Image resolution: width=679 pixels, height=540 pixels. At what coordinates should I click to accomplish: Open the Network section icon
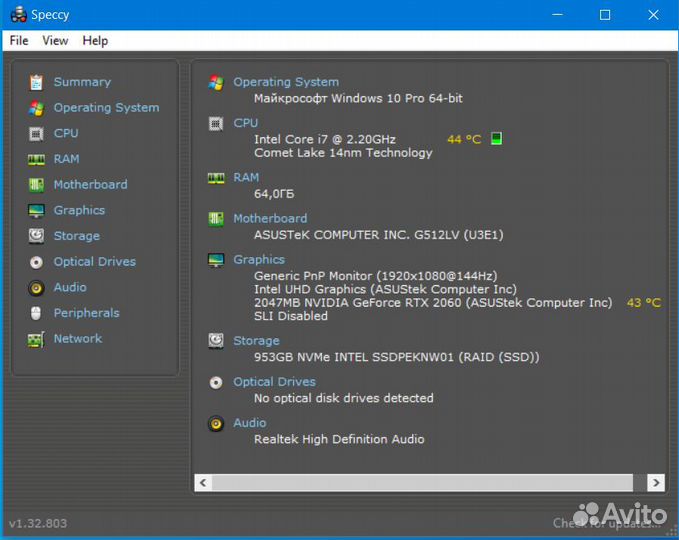(x=36, y=339)
